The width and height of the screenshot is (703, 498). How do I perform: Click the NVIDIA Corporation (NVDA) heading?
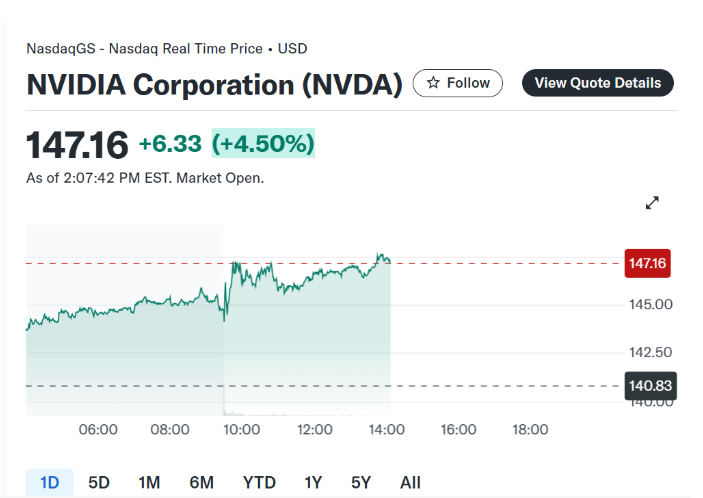pos(214,84)
